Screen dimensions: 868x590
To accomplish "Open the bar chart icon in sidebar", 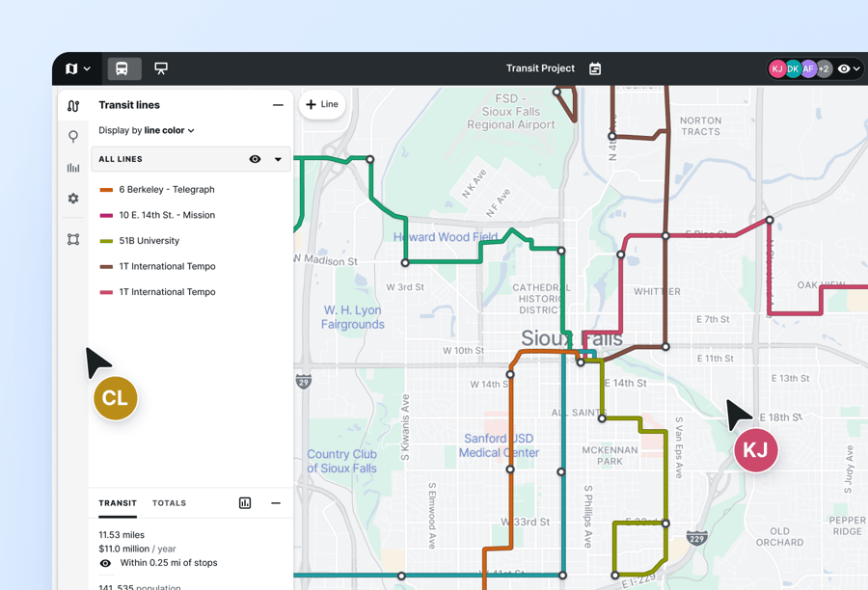I will [73, 168].
